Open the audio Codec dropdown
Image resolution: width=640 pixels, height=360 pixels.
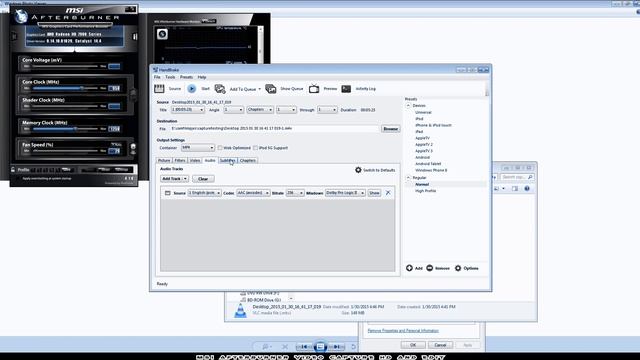tap(253, 193)
